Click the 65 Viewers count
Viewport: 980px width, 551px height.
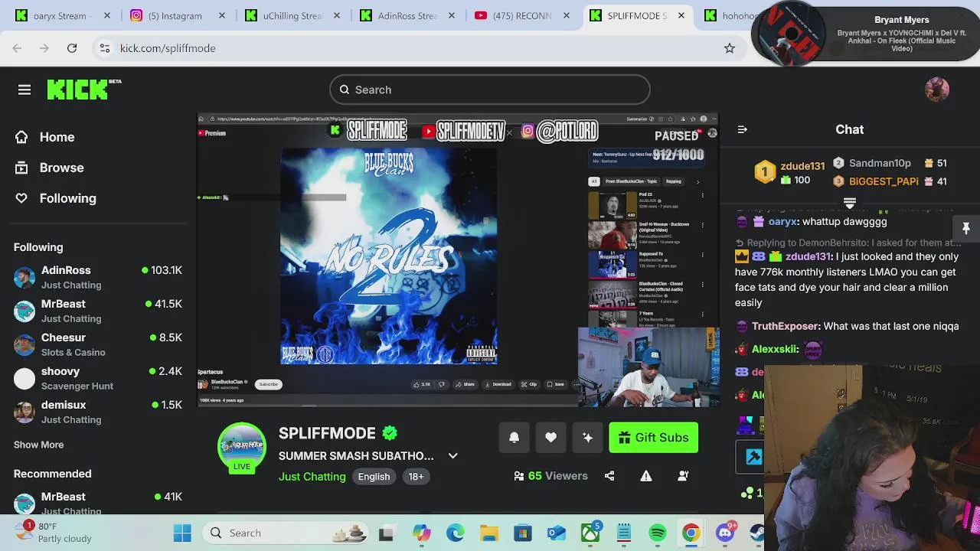[x=551, y=476]
